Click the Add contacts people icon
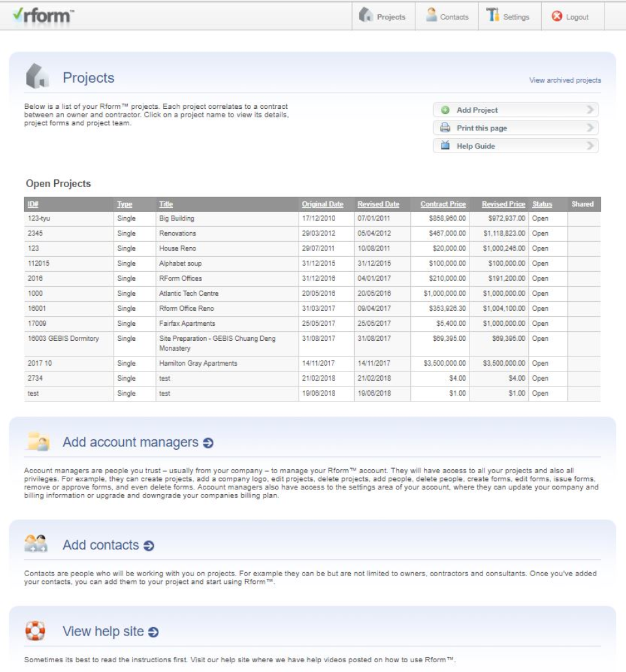Viewport: 626px width, 672px height. click(36, 544)
